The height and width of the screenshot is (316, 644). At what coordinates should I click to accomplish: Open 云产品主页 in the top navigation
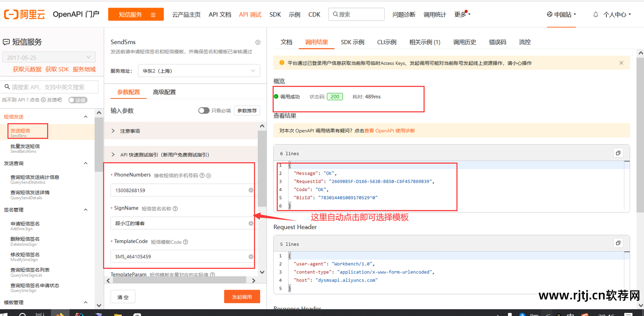click(x=186, y=14)
